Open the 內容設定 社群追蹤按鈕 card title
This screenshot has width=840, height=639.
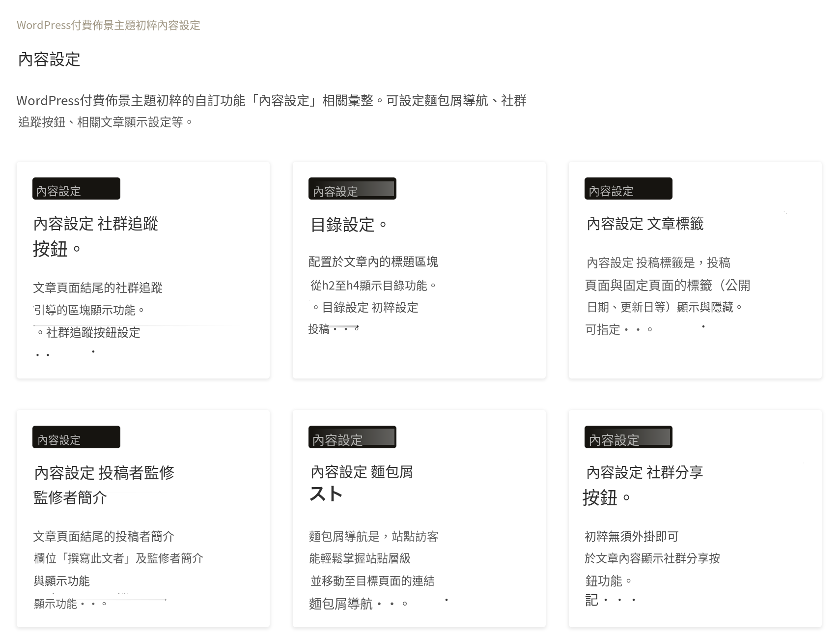pos(96,236)
